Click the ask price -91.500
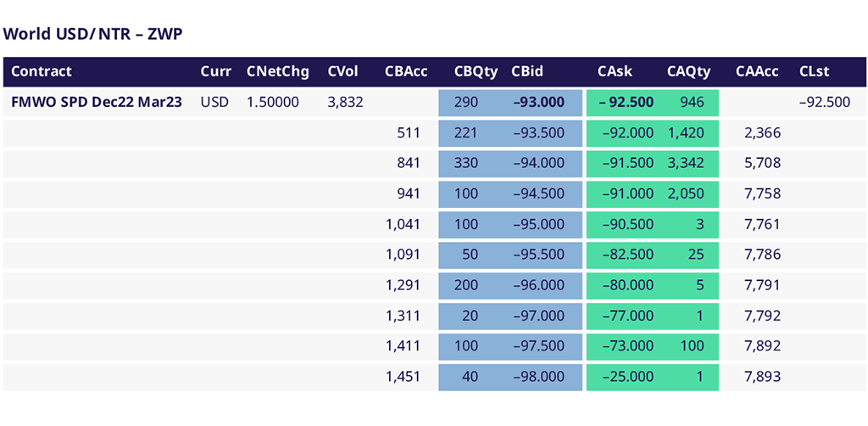The height and width of the screenshot is (426, 868). (627, 164)
